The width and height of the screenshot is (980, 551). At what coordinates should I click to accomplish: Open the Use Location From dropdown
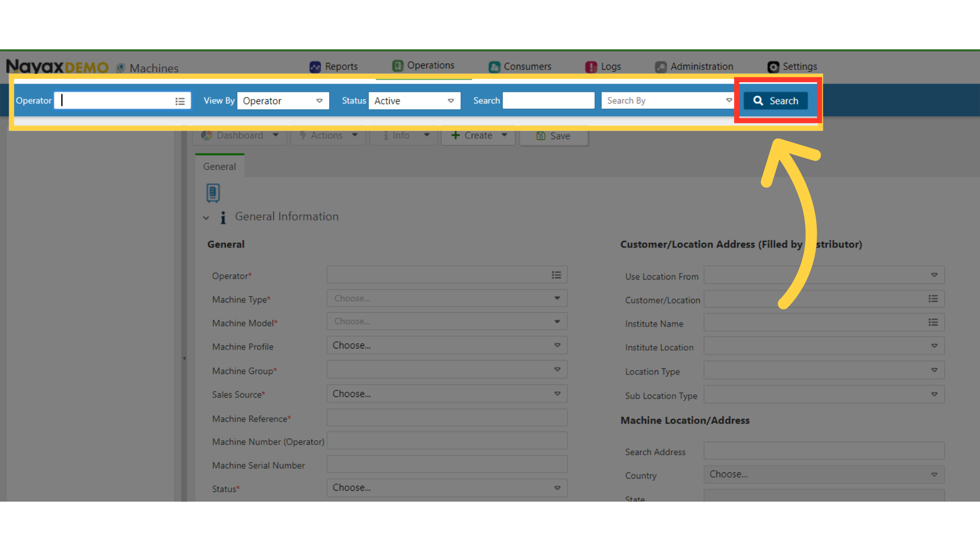pos(824,275)
